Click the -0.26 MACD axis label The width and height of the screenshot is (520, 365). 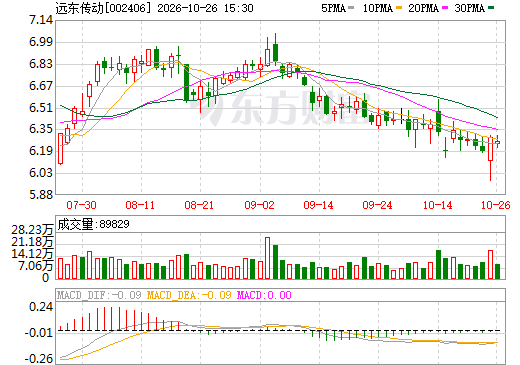pos(38,359)
